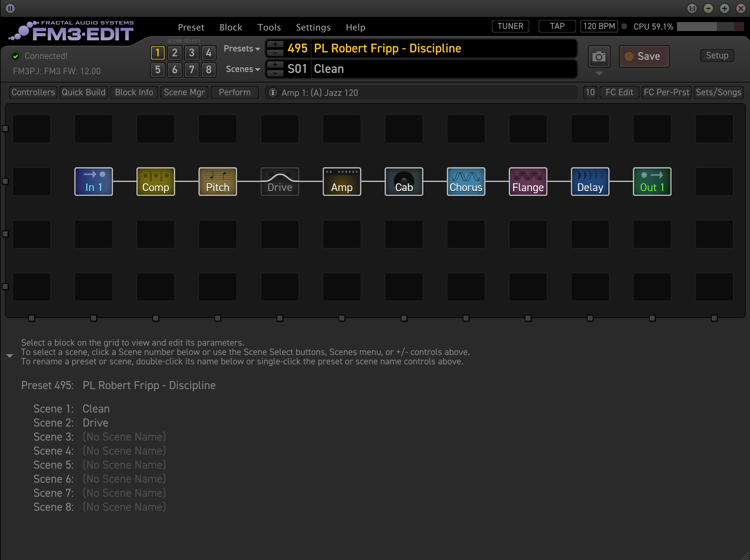
Task: Open the TUNER
Action: pyautogui.click(x=510, y=26)
